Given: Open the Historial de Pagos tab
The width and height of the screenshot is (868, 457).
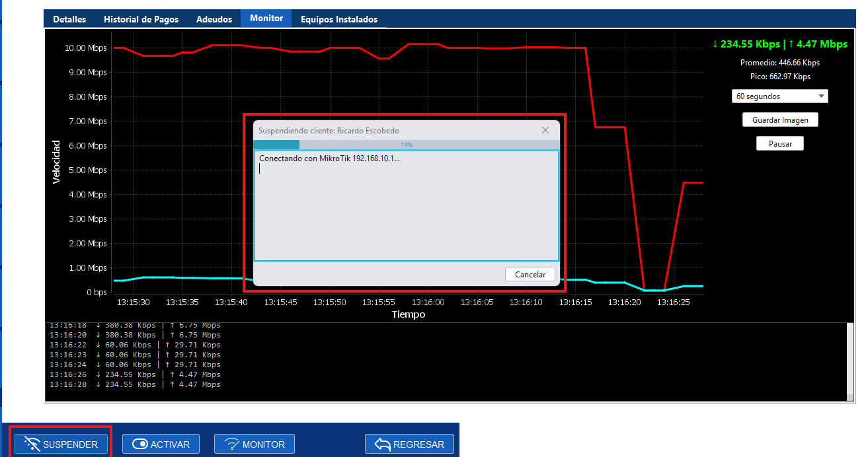Looking at the screenshot, I should coord(141,19).
